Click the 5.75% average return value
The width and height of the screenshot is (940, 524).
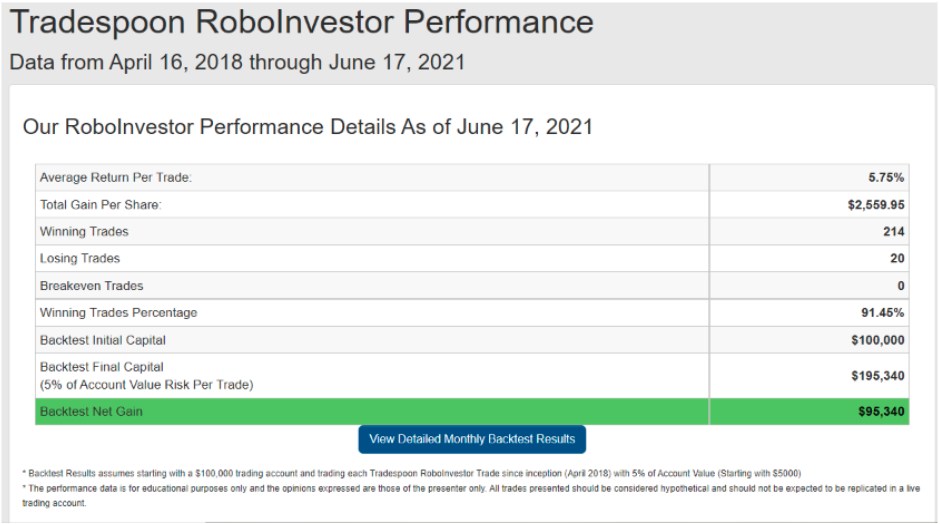coord(886,177)
